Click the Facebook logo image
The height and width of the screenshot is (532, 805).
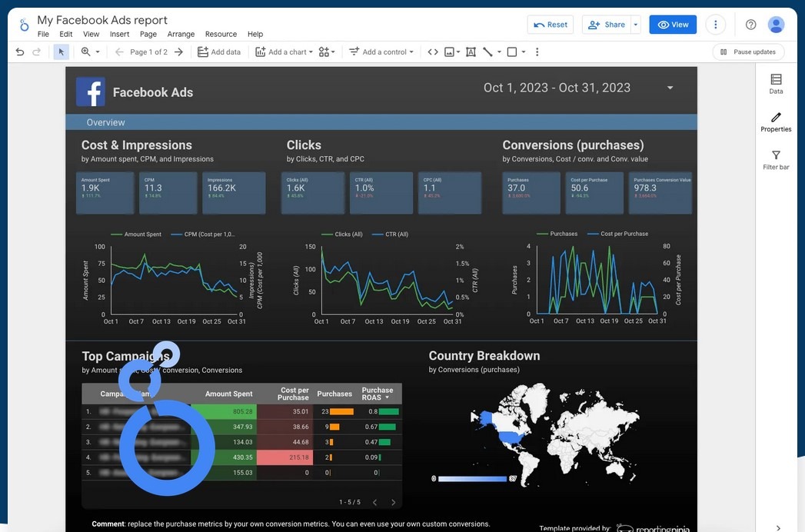tap(91, 91)
